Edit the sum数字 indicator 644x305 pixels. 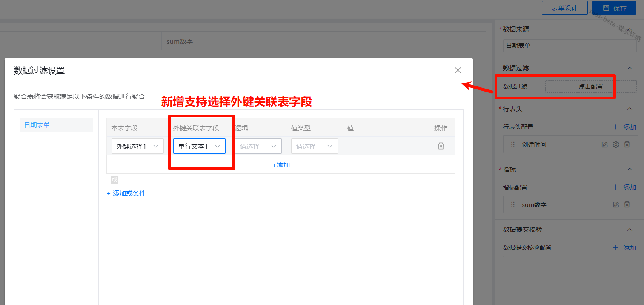click(615, 205)
